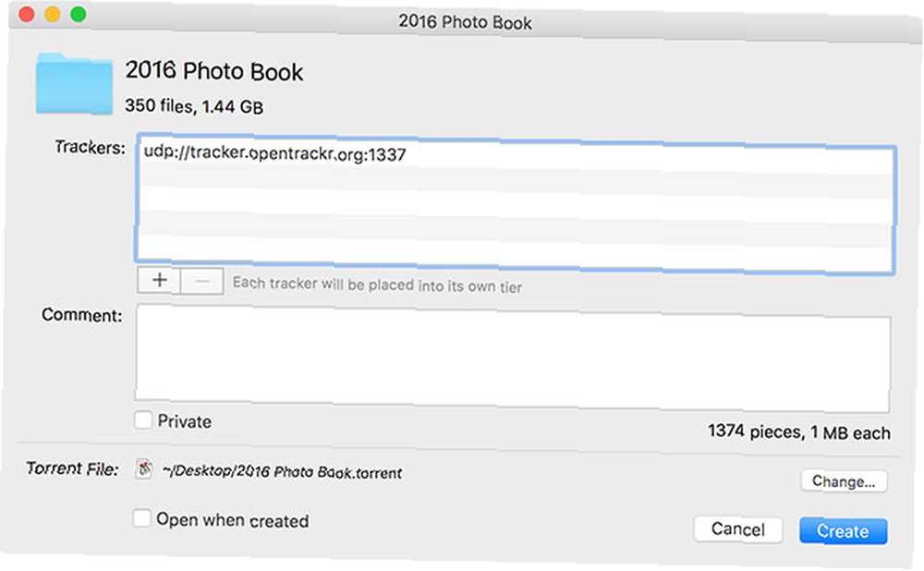Screen dimensions: 924x571
Task: Cancel torrent creation
Action: [738, 529]
